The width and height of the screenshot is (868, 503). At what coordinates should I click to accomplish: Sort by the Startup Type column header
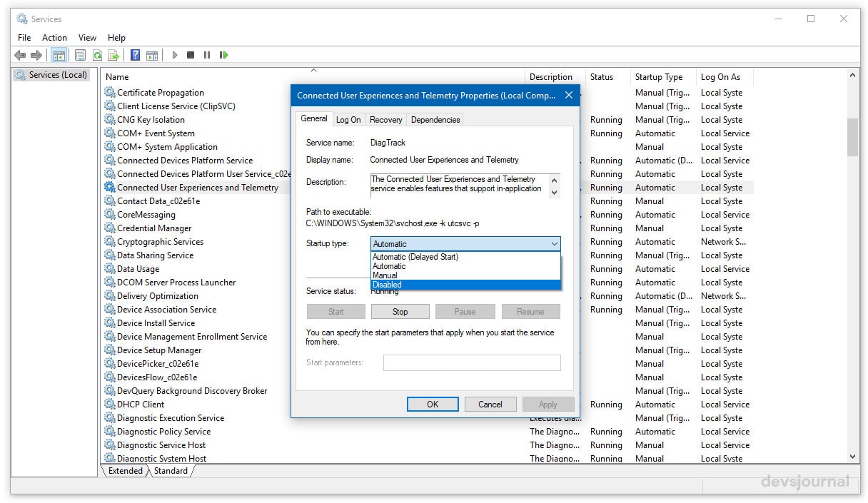664,77
